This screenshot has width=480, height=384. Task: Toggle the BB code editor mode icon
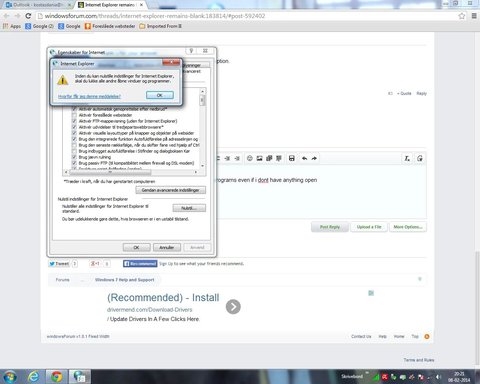click(x=420, y=158)
